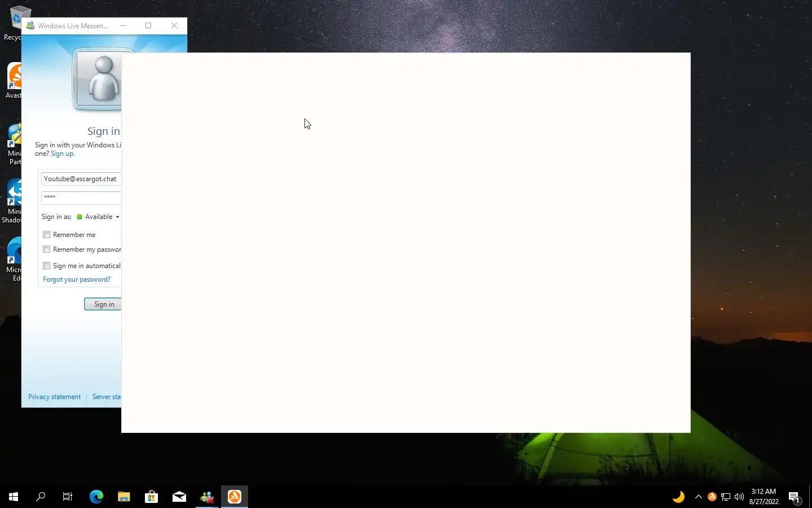This screenshot has height=508, width=812.
Task: Open the Privacy statement link
Action: pos(54,397)
